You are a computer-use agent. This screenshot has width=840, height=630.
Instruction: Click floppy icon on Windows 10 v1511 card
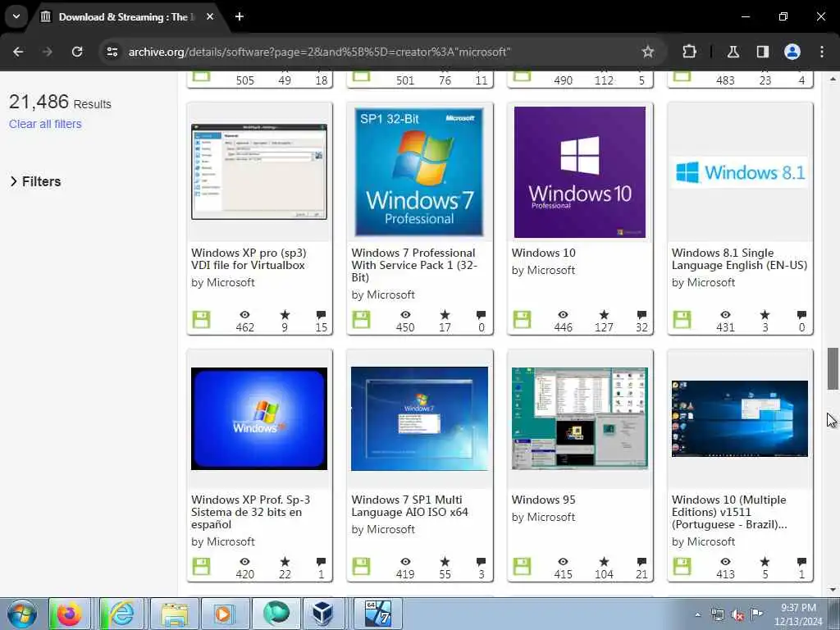(682, 566)
